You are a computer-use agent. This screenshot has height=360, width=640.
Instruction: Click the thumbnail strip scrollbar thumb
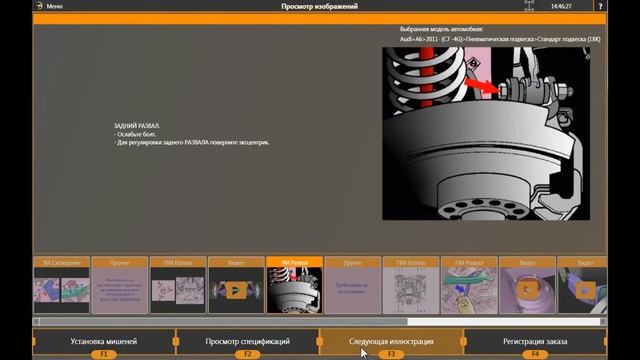(x=224, y=322)
